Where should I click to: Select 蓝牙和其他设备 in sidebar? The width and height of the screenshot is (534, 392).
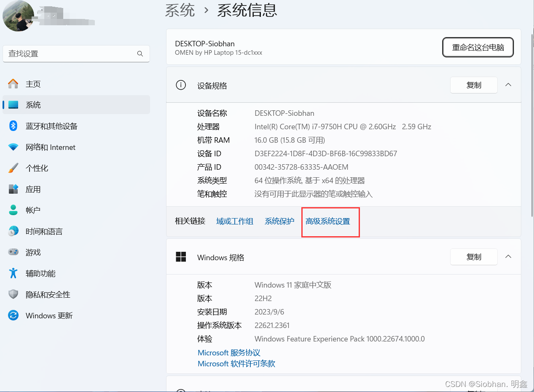pyautogui.click(x=76, y=126)
